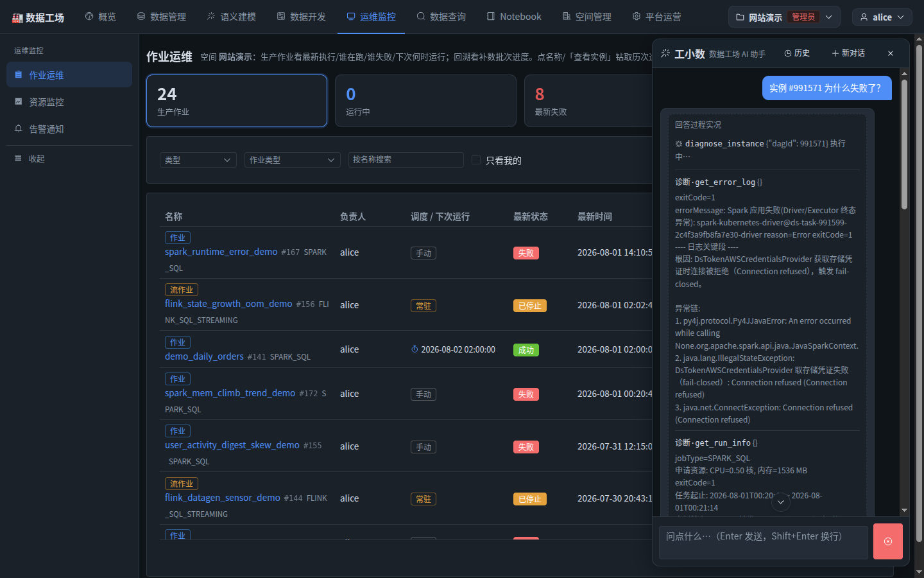Click the red stop generation button
Viewport: 924px width, 578px height.
click(888, 541)
